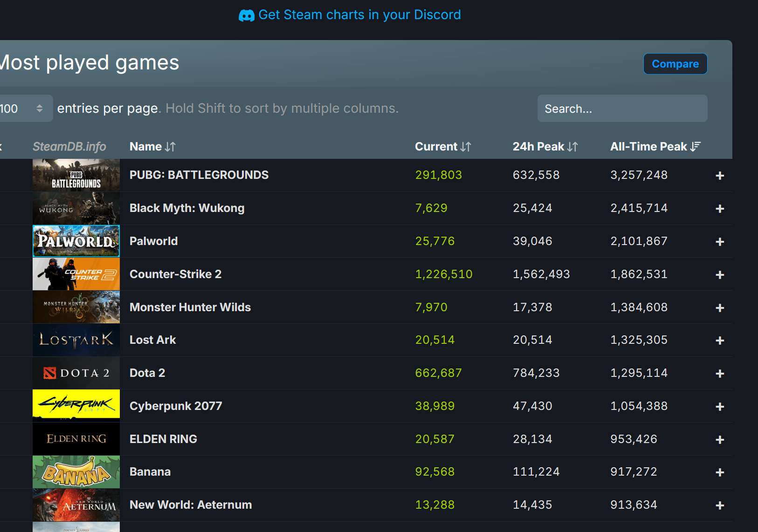Image resolution: width=758 pixels, height=532 pixels.
Task: Add Palworld with plus icon
Action: point(720,242)
